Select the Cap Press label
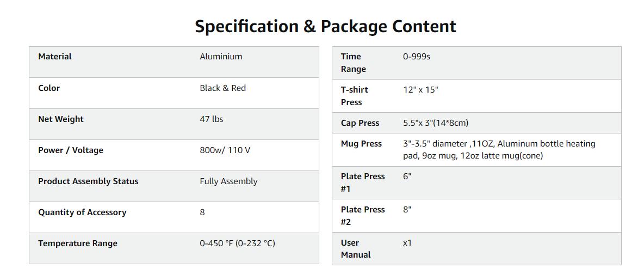The image size is (644, 274). pyautogui.click(x=360, y=123)
